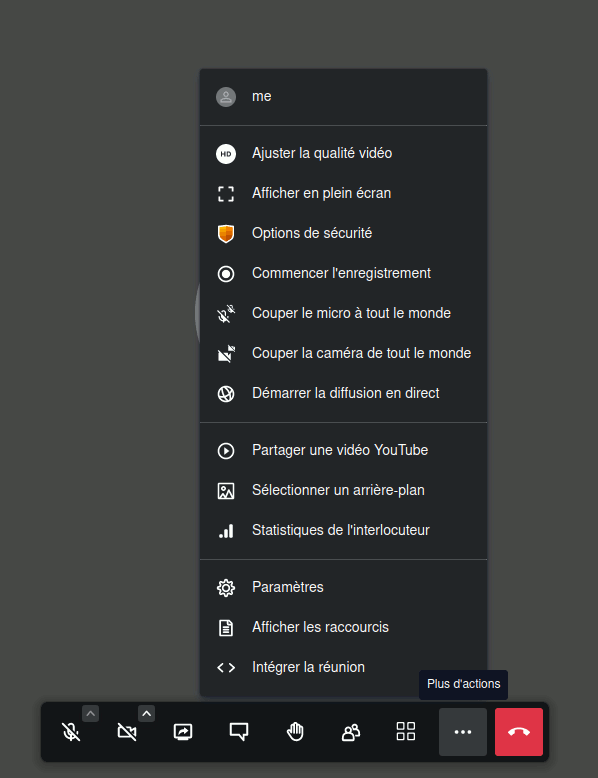
Task: Open Paramètres gear icon
Action: [x=226, y=587]
